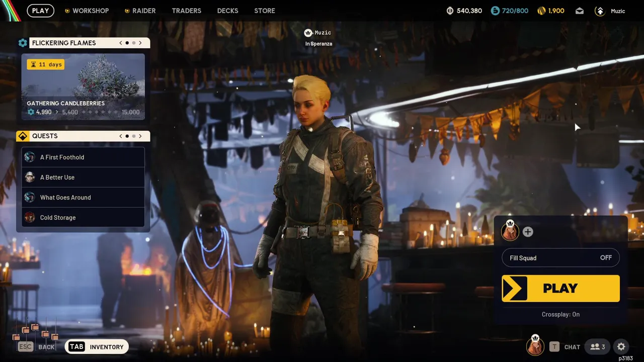
Task: Go to next Flickering Flames page
Action: point(140,43)
